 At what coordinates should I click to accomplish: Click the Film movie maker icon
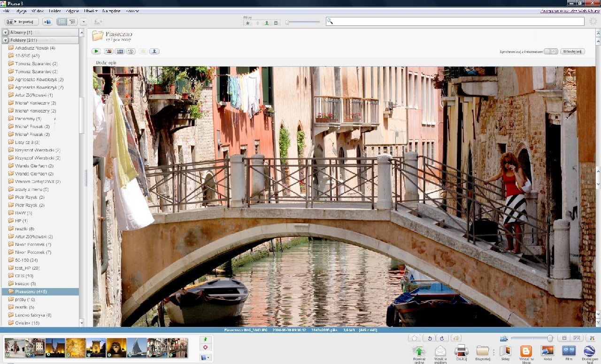point(569,351)
